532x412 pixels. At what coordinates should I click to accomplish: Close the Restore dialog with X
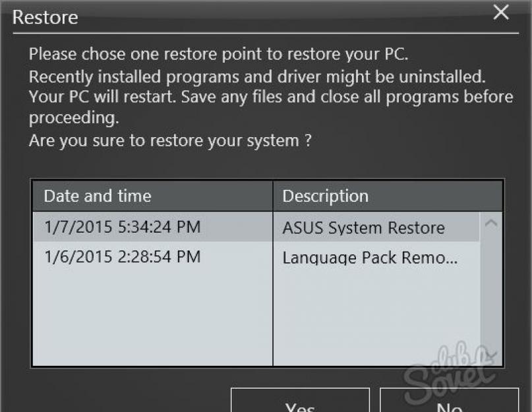coord(501,12)
